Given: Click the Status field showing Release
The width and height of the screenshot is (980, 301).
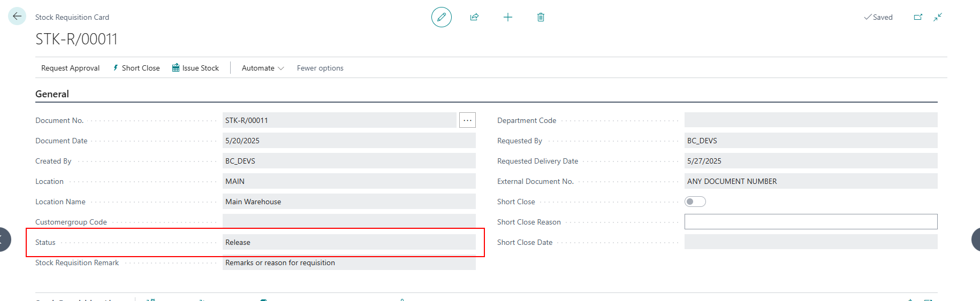Looking at the screenshot, I should click(x=348, y=242).
